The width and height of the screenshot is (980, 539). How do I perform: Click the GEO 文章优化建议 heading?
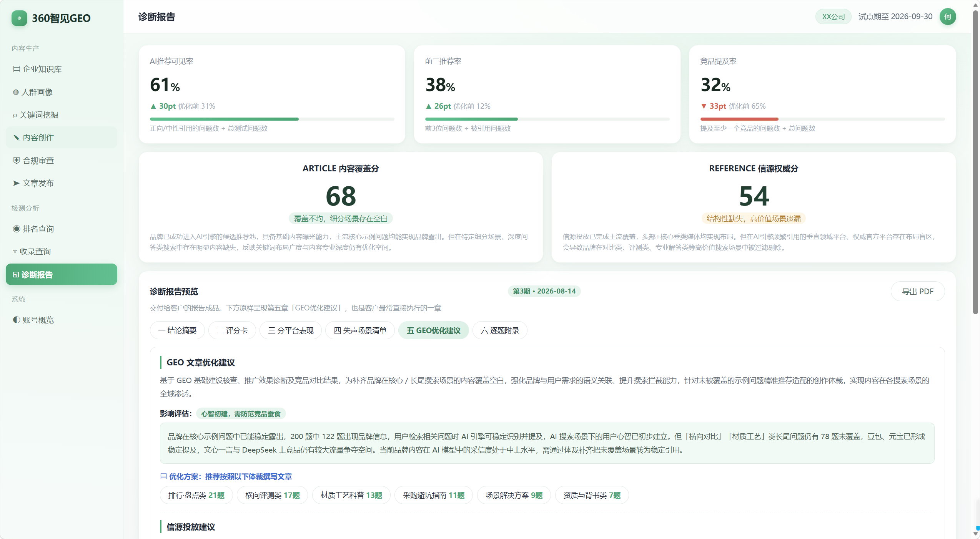201,362
